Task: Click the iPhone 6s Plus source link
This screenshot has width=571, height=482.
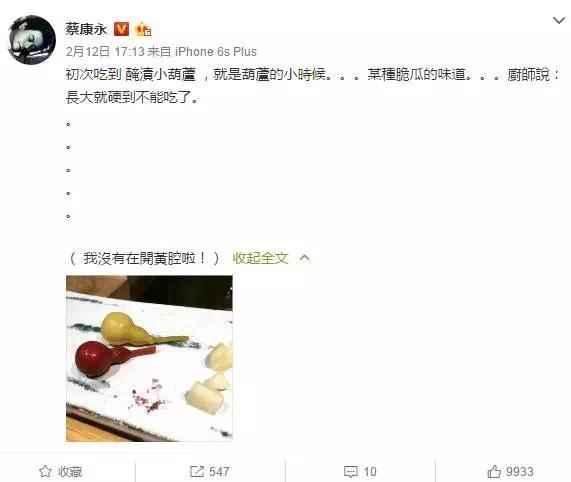Action: pyautogui.click(x=216, y=52)
